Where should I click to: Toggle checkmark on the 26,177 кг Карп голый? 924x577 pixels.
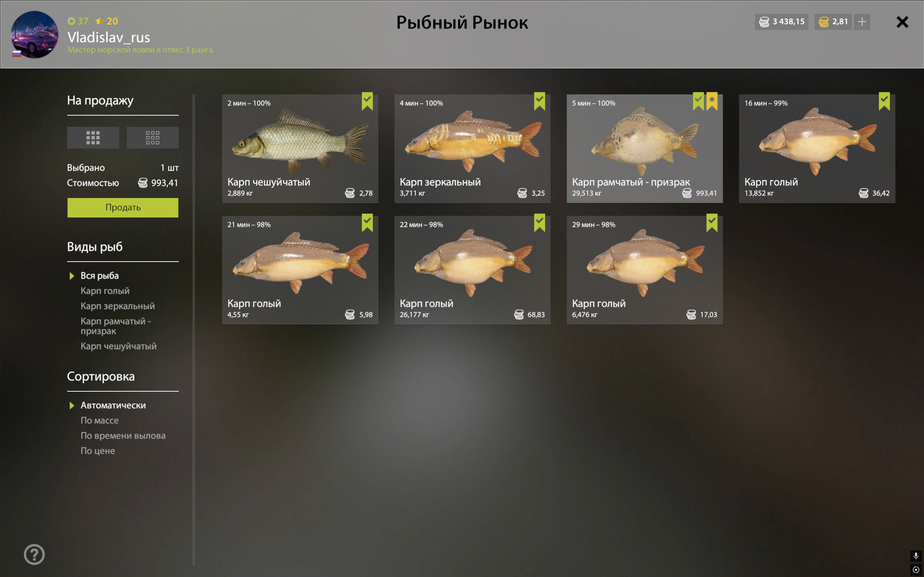coord(539,223)
